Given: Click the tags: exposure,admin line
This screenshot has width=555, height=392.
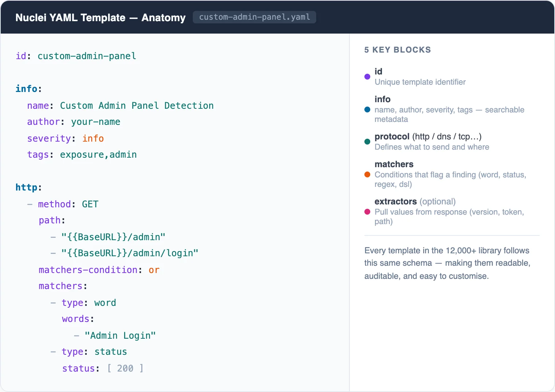Looking at the screenshot, I should (x=81, y=154).
